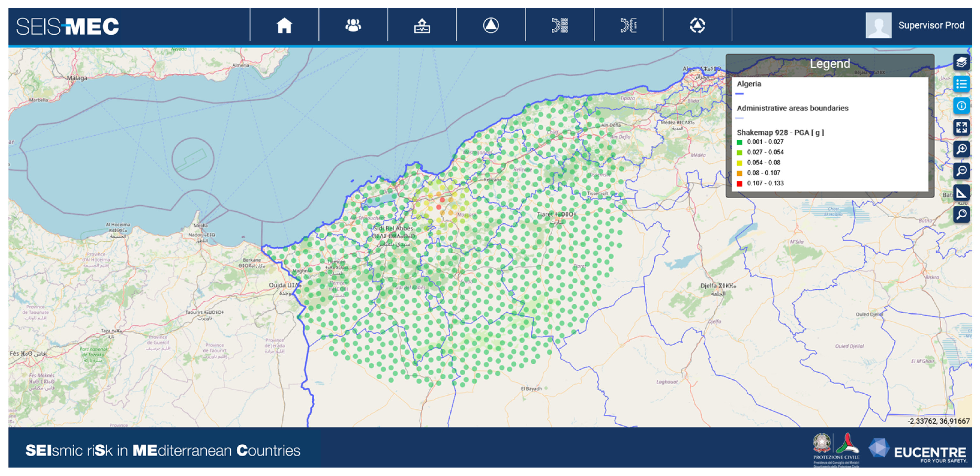Open the gear with binary data icon

click(560, 26)
